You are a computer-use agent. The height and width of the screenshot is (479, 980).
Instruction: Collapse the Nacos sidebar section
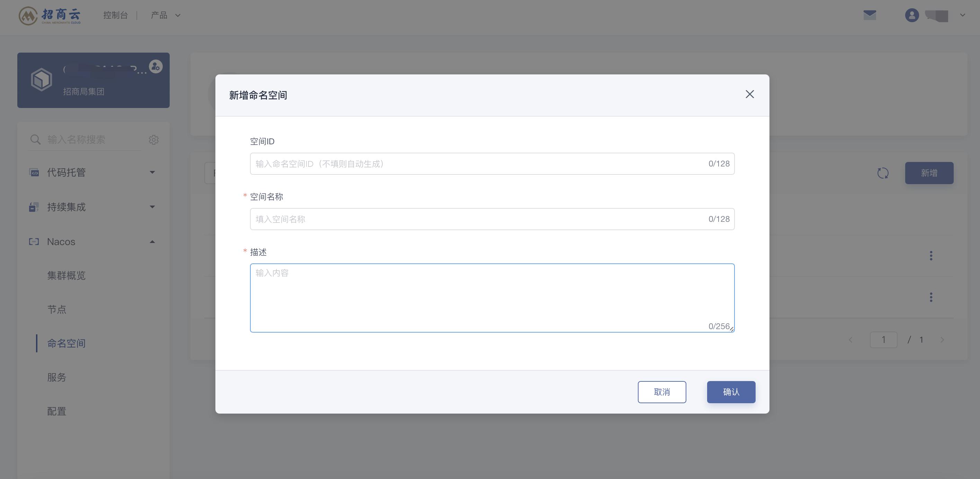(93, 241)
